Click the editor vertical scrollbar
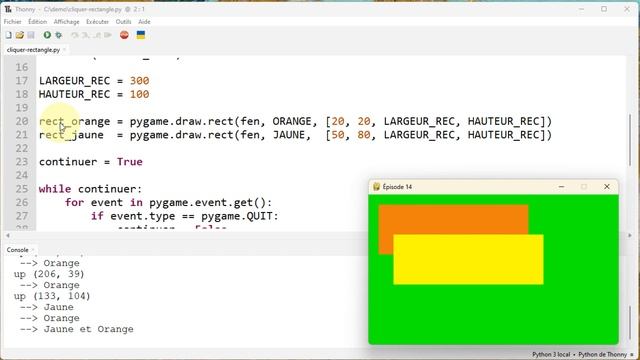Image resolution: width=640 pixels, height=360 pixels. [x=630, y=140]
